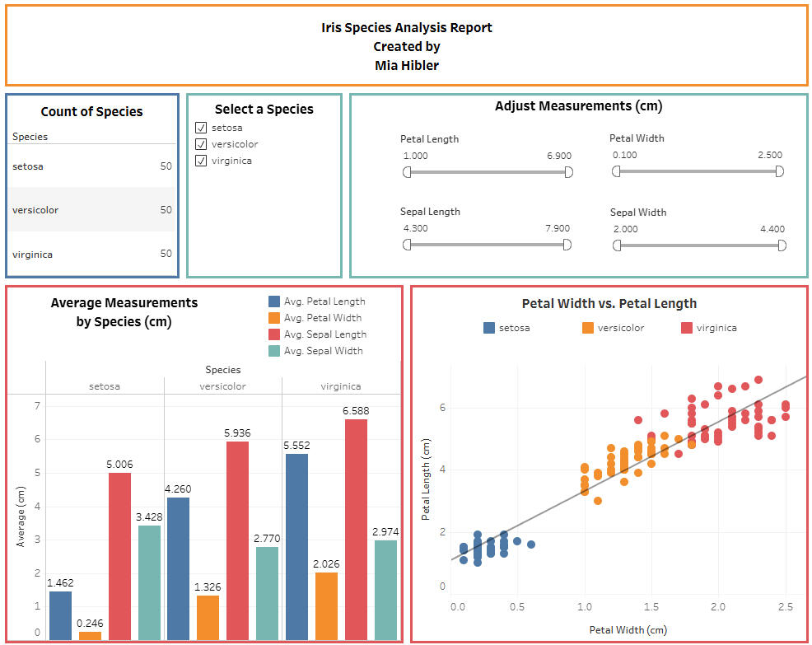Highlight the red virginica swatch in scatter legend
The height and width of the screenshot is (645, 812).
(x=687, y=328)
